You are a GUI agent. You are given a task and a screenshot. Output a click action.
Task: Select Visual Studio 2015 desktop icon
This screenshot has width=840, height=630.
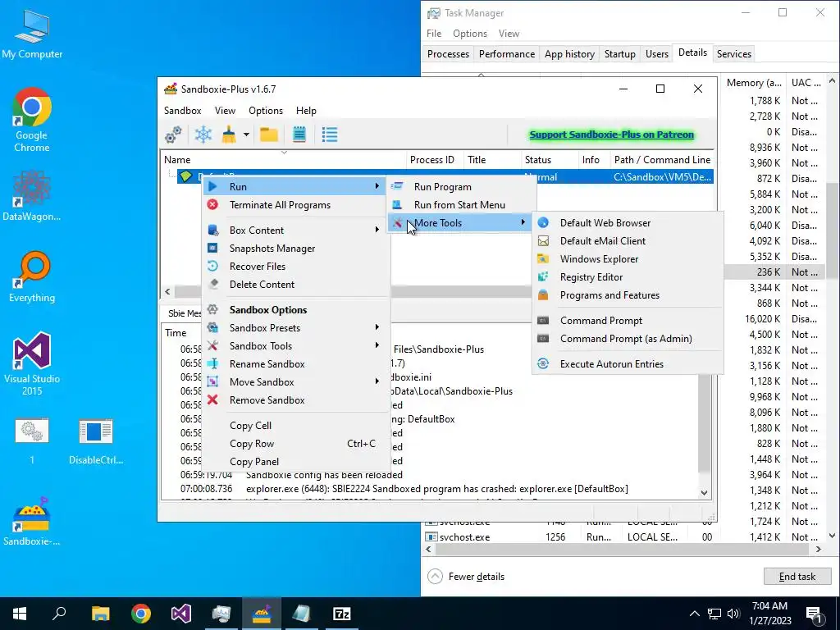pos(32,363)
